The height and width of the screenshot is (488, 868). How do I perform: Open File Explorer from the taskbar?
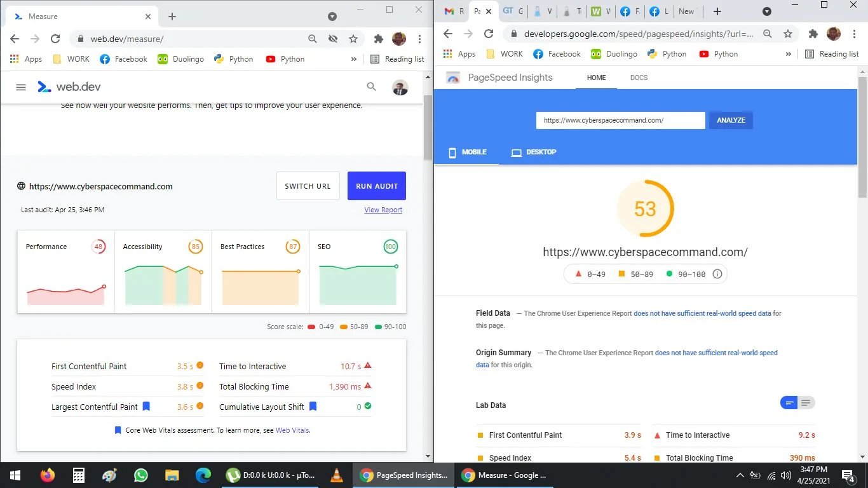click(172, 475)
